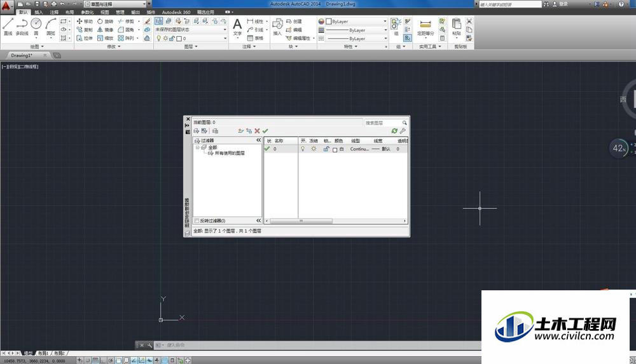Click the red X delete-layer icon
Image resolution: width=636 pixels, height=364 pixels.
257,131
